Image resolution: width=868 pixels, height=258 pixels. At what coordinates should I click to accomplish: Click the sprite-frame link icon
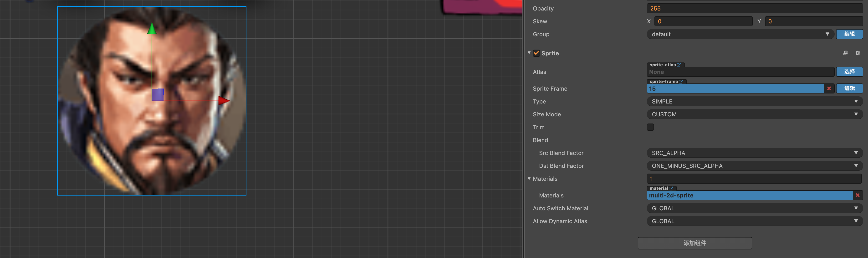(681, 81)
